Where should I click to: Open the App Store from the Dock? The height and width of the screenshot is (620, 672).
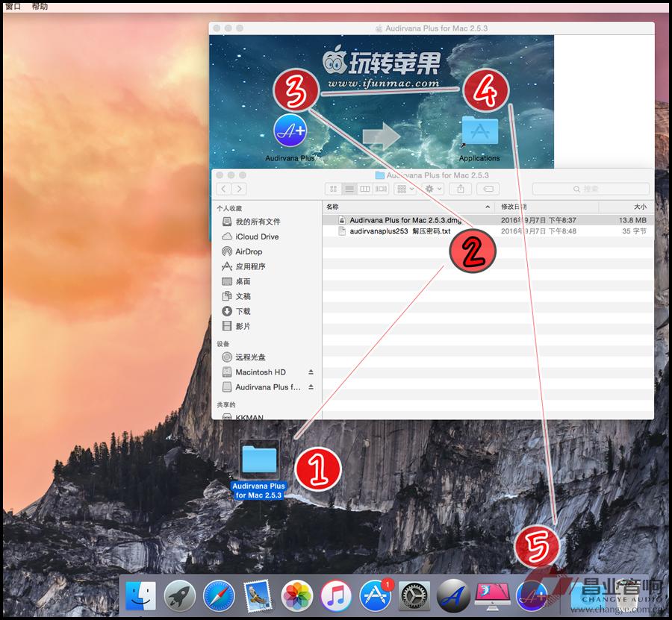375,595
